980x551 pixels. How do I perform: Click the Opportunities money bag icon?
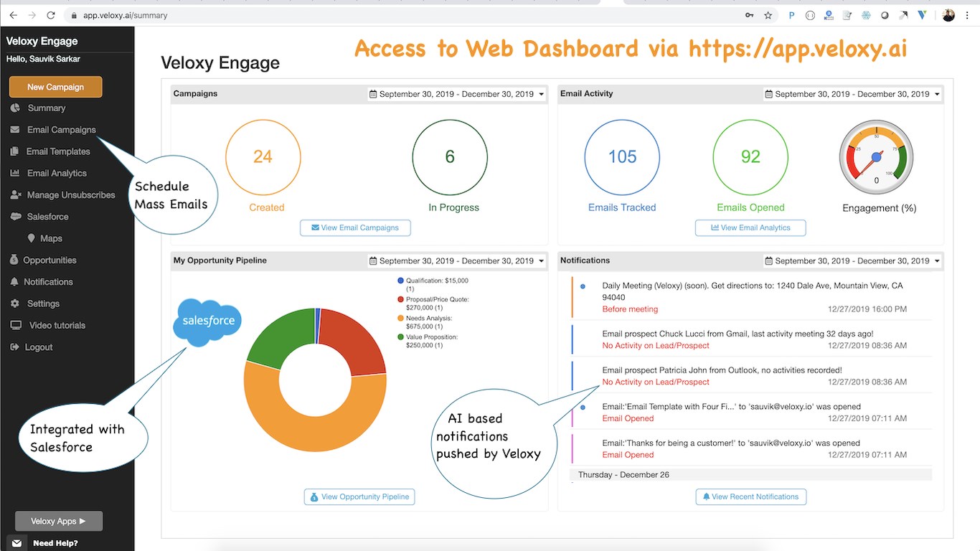coord(14,260)
